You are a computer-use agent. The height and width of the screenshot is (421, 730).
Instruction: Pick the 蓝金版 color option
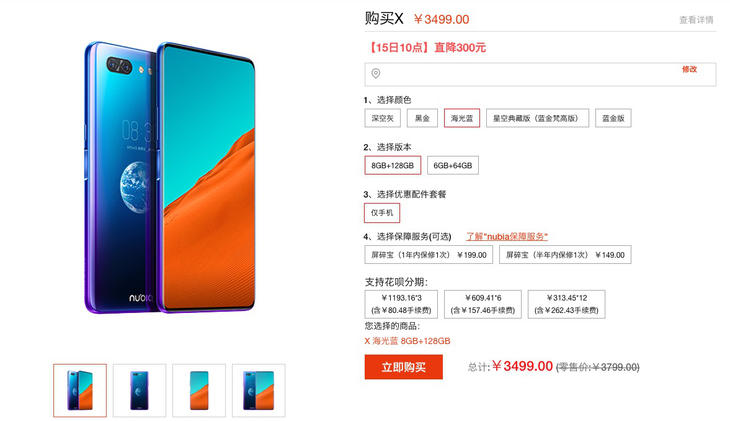613,118
